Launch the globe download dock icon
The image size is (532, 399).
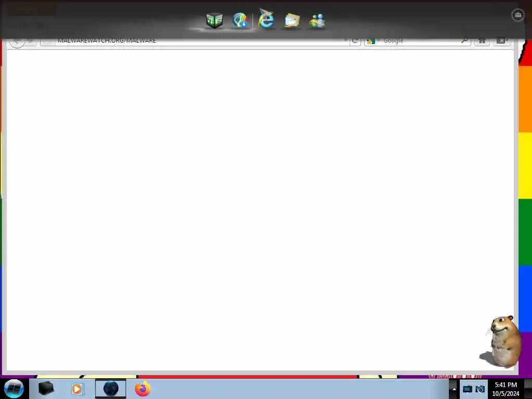(241, 20)
